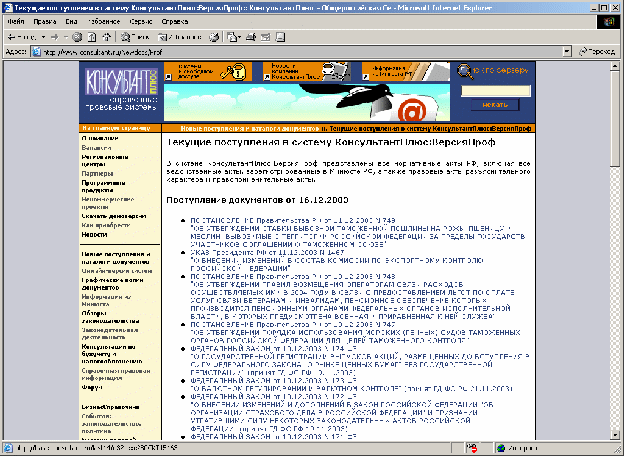Open the Сервис menu
The width and height of the screenshot is (625, 457).
pos(141,22)
